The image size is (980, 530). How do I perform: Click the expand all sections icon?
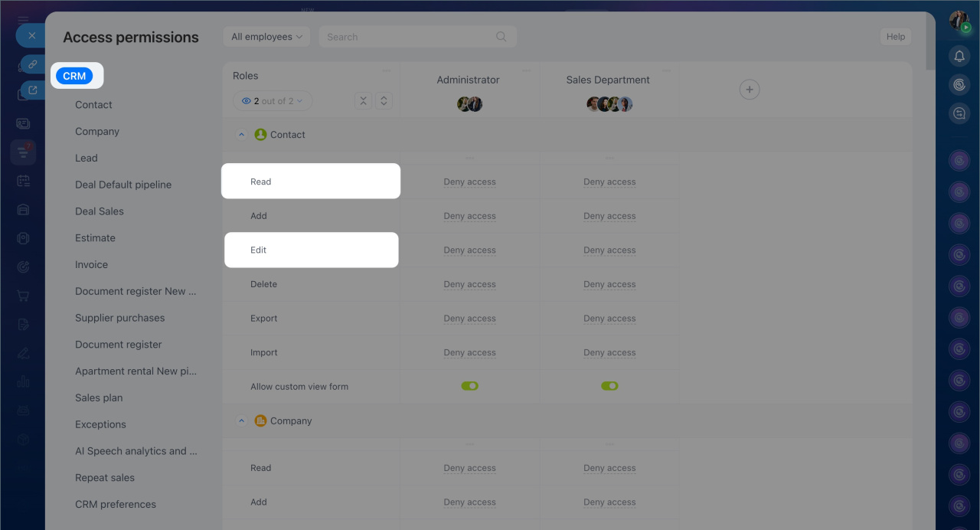[384, 101]
